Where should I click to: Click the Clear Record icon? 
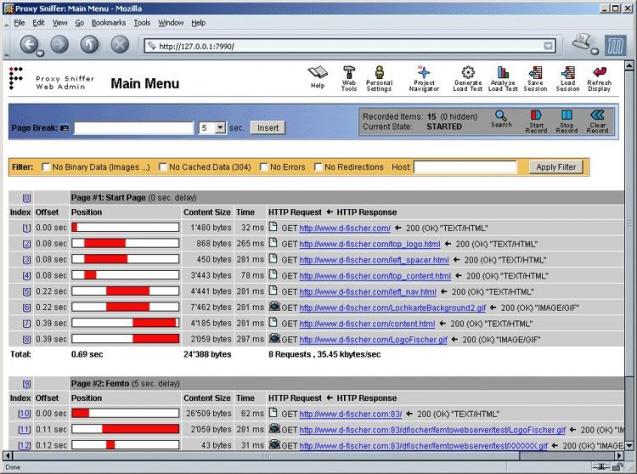pyautogui.click(x=597, y=115)
